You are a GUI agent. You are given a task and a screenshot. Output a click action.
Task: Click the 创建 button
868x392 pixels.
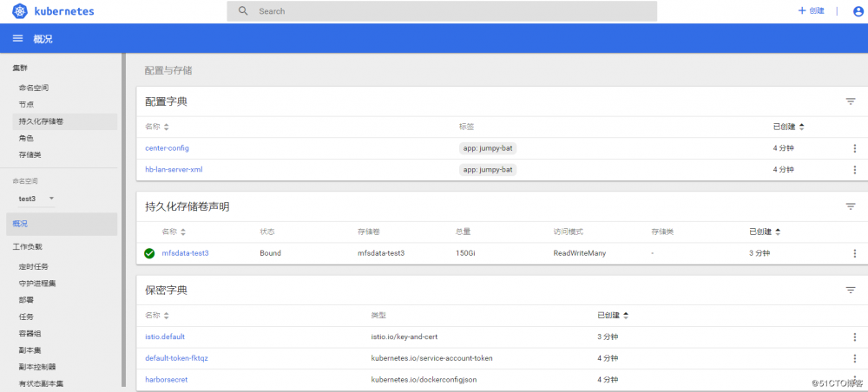811,11
